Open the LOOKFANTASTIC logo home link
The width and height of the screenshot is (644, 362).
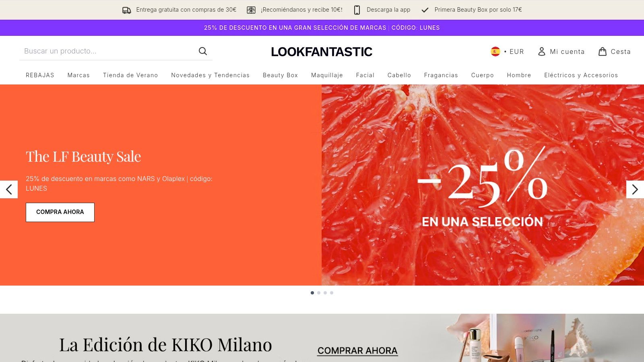click(322, 51)
